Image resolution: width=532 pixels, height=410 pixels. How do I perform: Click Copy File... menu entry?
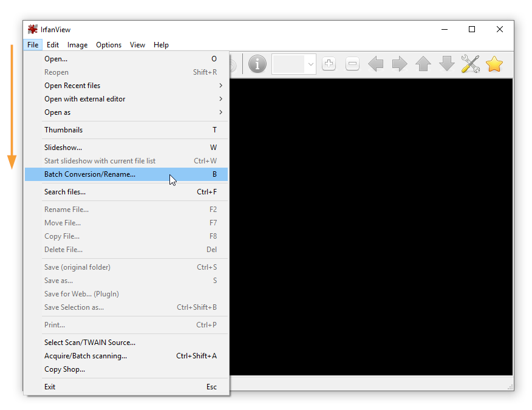pos(126,236)
